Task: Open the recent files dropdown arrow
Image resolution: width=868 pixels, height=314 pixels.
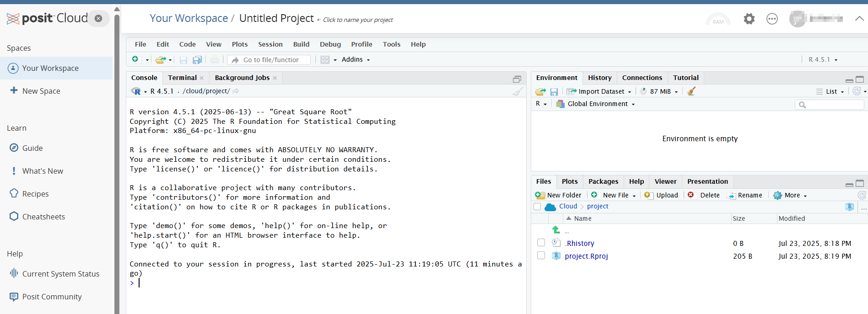Action: [x=170, y=60]
